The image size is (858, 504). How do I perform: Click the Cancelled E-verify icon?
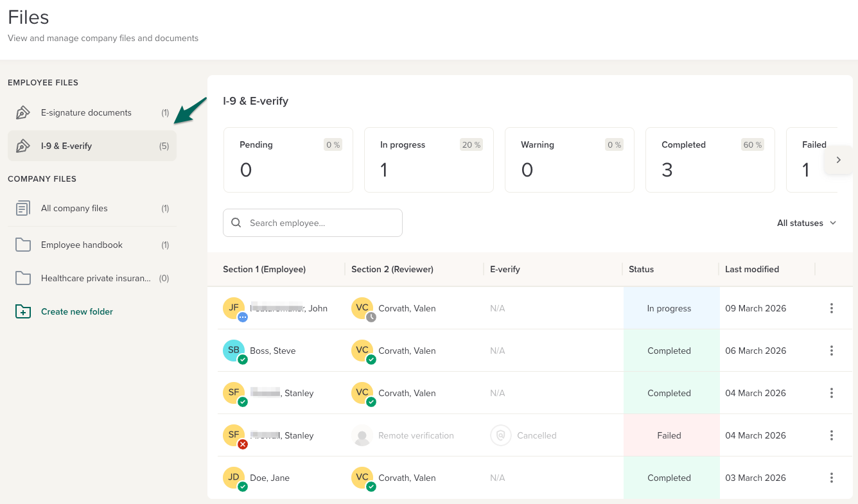[x=500, y=435]
